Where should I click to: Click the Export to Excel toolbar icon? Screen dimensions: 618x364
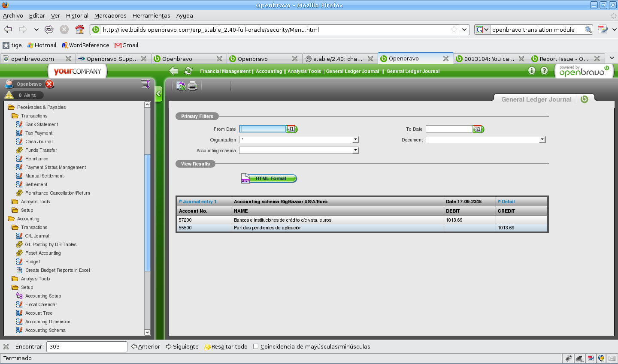point(181,86)
